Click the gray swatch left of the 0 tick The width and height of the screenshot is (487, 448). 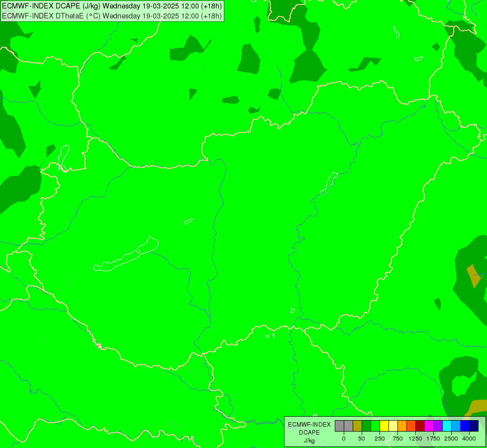click(x=339, y=426)
